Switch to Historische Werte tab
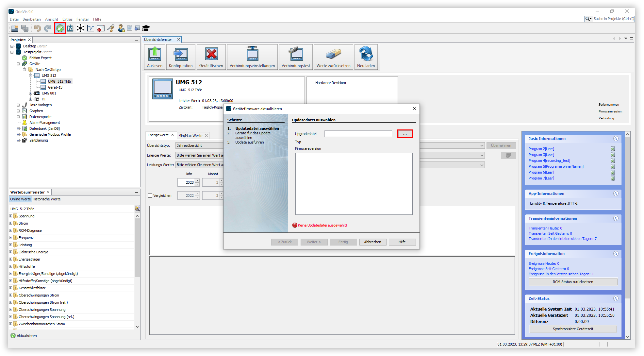Image resolution: width=644 pixels, height=356 pixels. [x=47, y=199]
